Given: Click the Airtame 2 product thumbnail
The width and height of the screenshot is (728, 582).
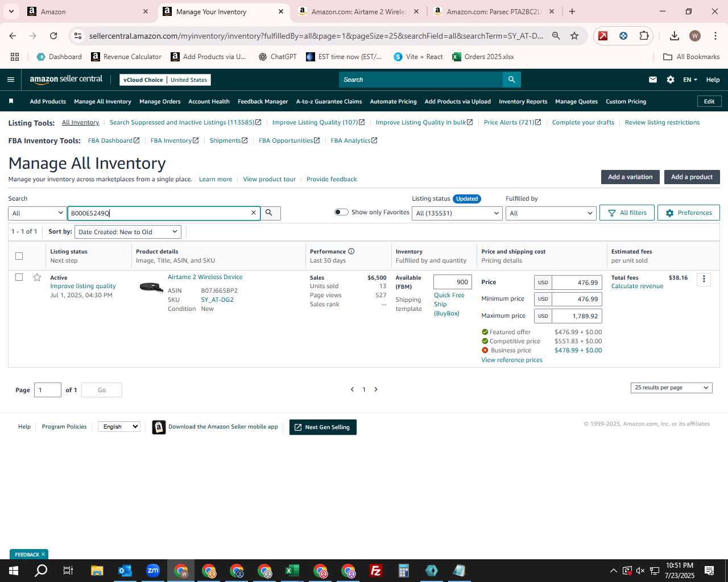Looking at the screenshot, I should point(151,287).
